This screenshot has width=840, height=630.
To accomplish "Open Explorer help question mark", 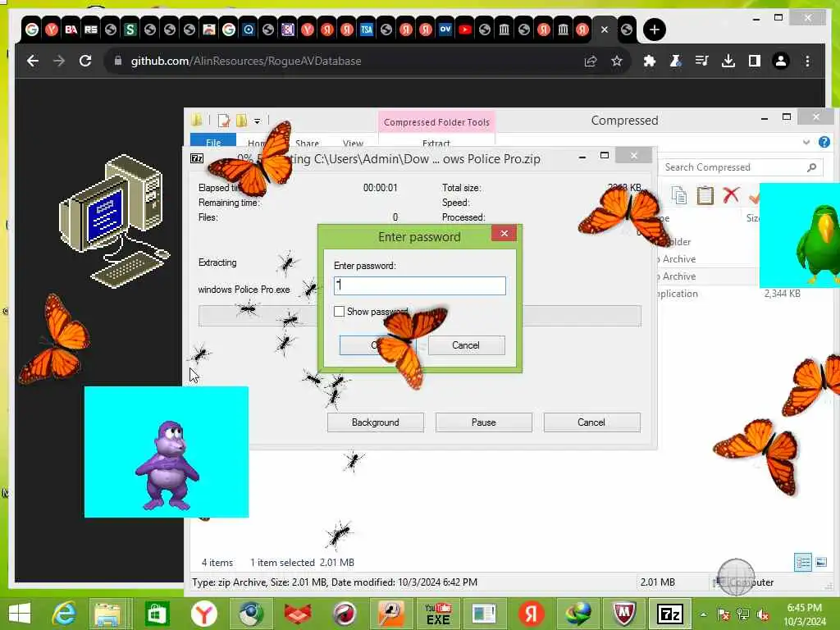I will click(824, 142).
